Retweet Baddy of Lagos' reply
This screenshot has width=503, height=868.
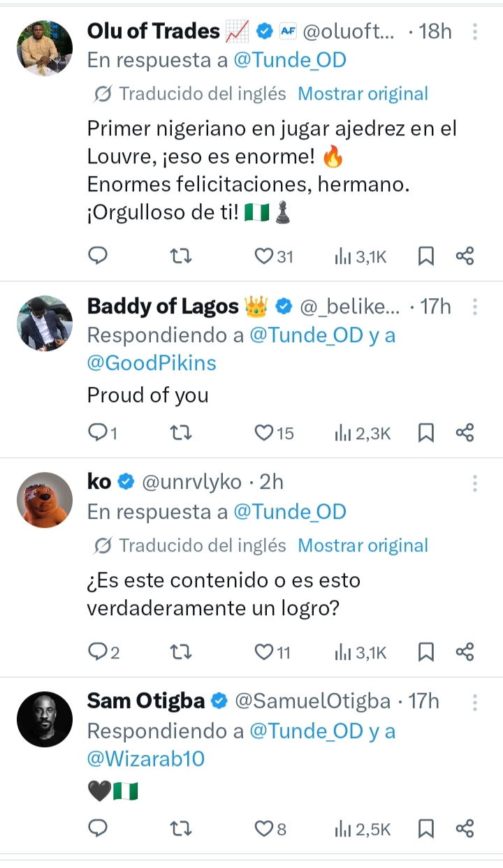(181, 433)
